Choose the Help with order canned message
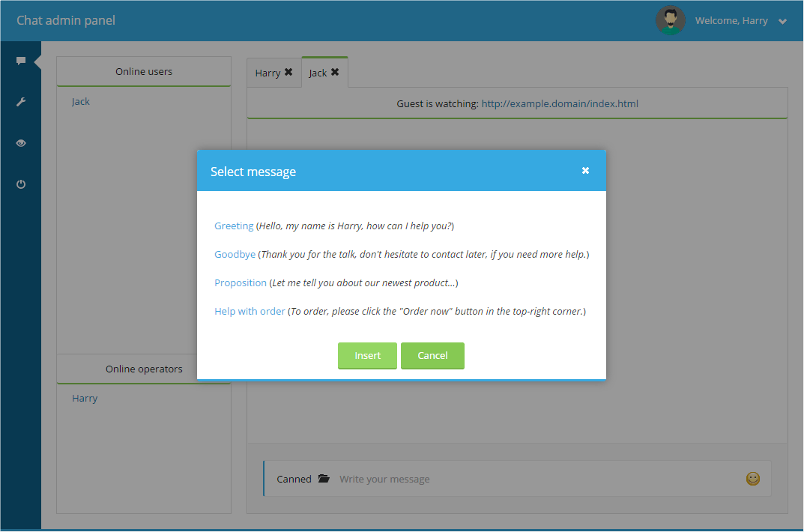Viewport: 804px width, 532px height. (250, 311)
